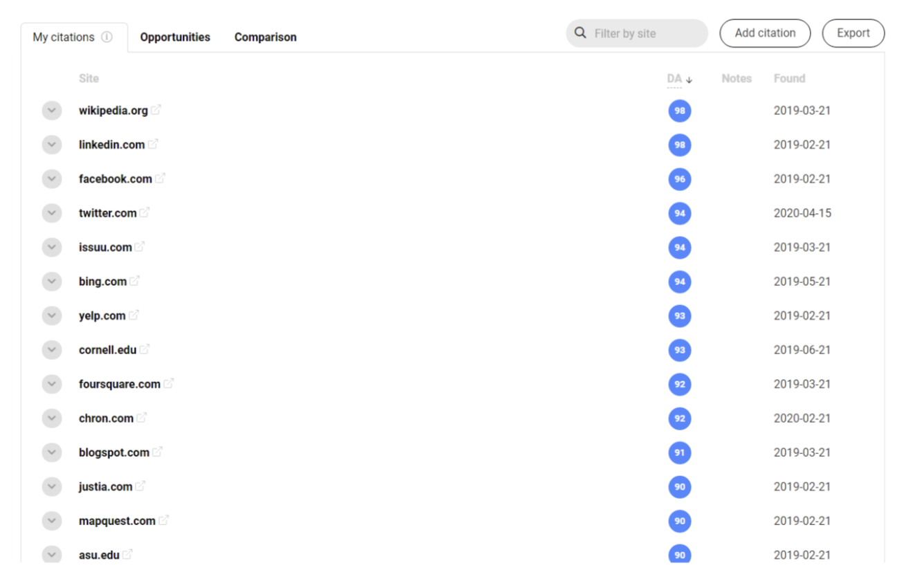Viewport: 906px width, 588px height.
Task: Expand the yelp.com row
Action: click(52, 316)
